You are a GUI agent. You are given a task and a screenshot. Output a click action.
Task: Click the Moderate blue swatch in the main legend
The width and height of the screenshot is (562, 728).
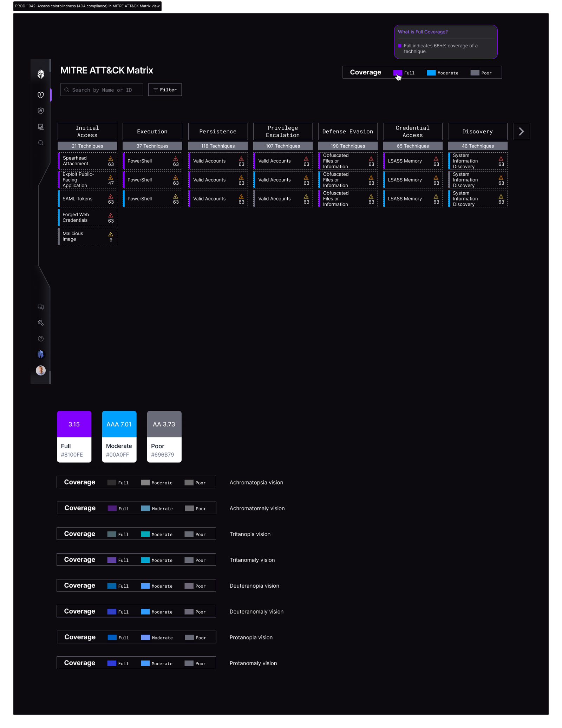tap(431, 73)
